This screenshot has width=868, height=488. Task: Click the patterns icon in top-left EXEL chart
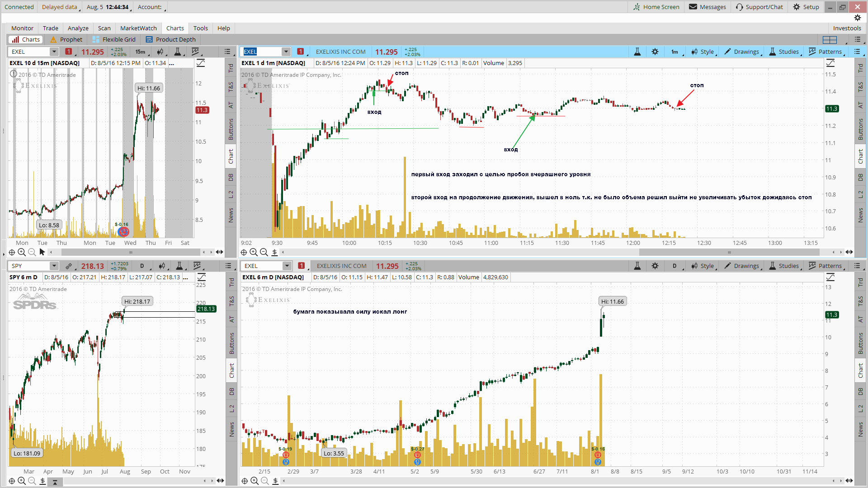(195, 52)
